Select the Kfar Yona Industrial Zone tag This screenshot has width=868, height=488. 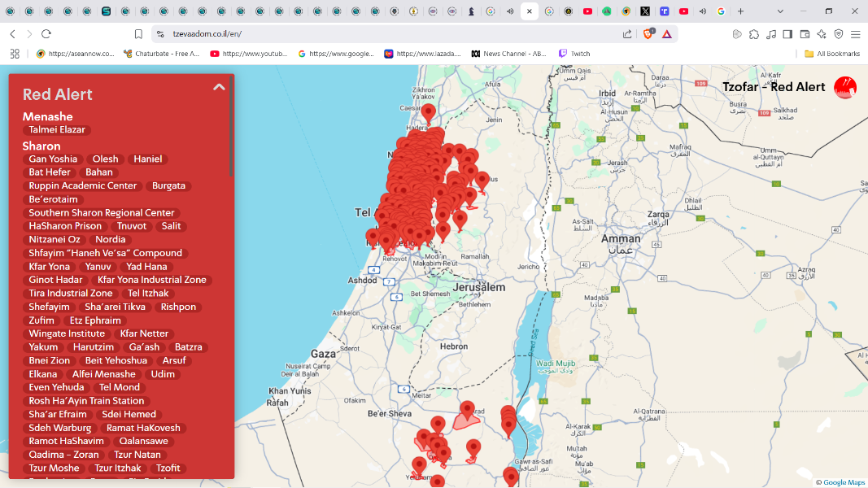[x=151, y=280]
